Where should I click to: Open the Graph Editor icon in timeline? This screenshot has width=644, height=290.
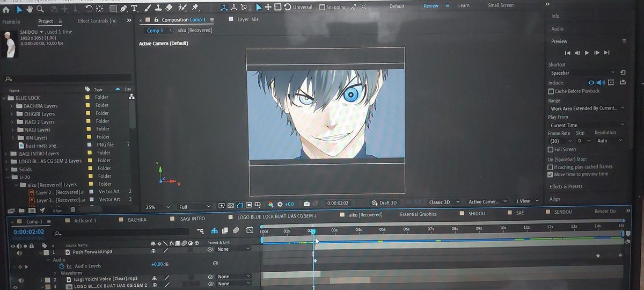250,231
